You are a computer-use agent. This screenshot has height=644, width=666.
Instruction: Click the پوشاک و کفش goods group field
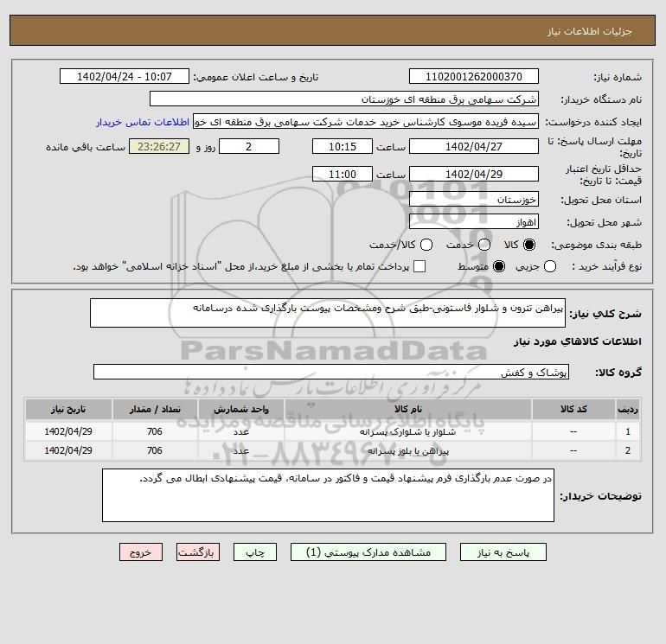(x=331, y=372)
